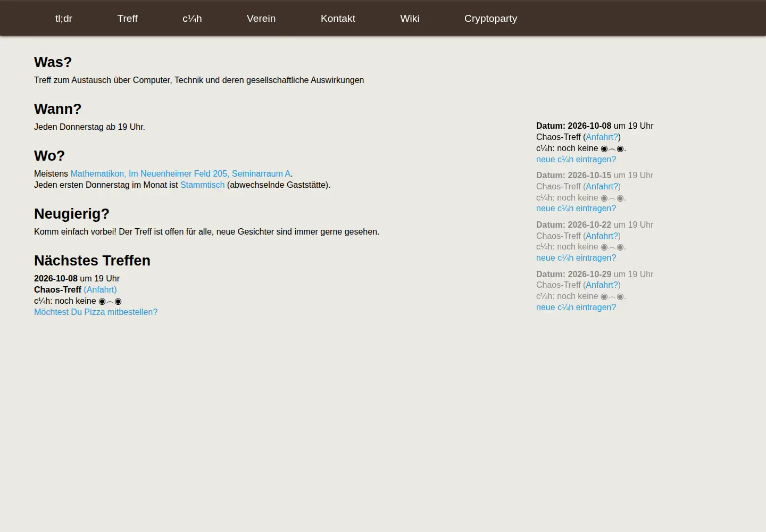Open the c¼h navigation item
This screenshot has width=766, height=532.
coord(192,19)
